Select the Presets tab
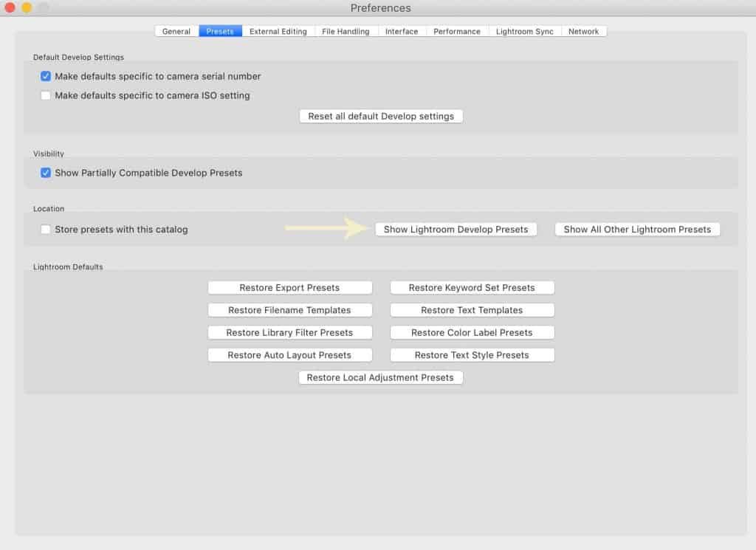Screen dimensions: 756x550 [x=220, y=31]
